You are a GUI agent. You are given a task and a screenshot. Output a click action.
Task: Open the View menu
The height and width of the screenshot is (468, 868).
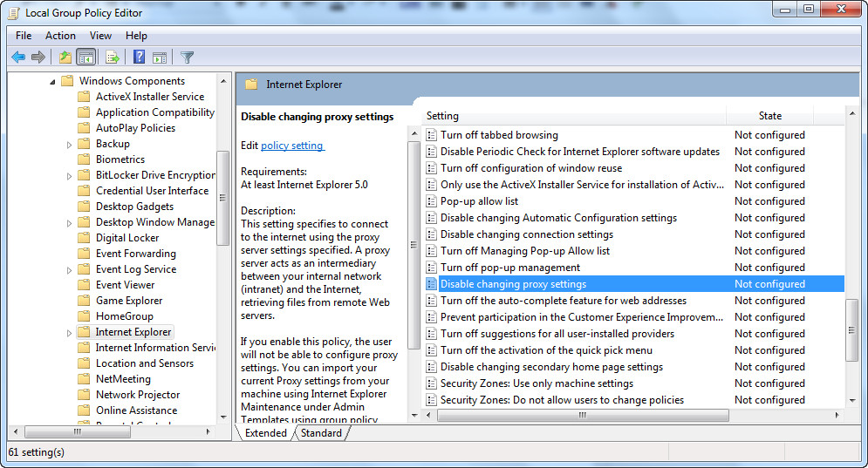[x=100, y=36]
